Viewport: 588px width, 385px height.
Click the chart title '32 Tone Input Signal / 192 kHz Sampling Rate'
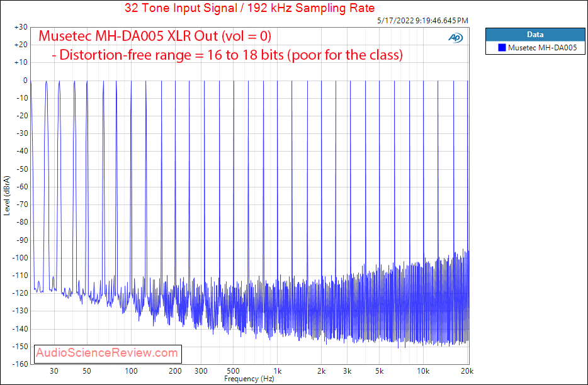coord(249,8)
